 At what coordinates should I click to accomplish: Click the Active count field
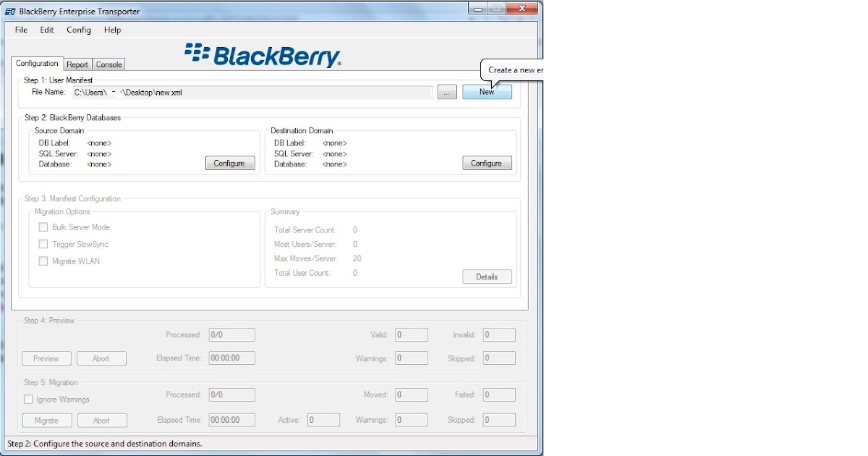323,420
